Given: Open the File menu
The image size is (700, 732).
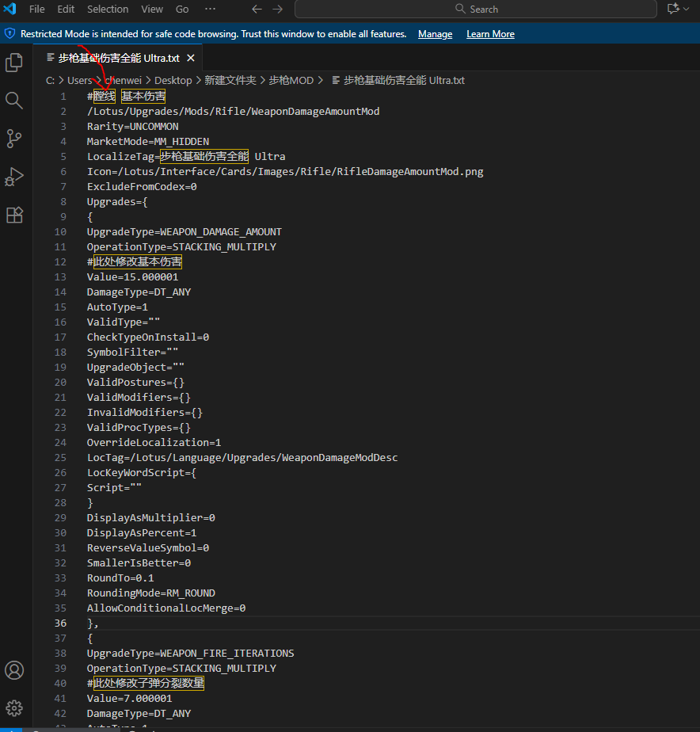Looking at the screenshot, I should pyautogui.click(x=37, y=10).
